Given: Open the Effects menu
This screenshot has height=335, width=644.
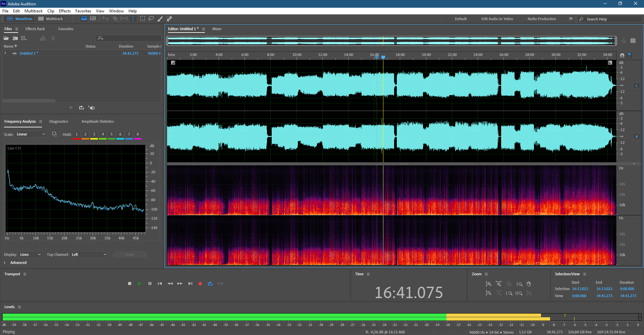Looking at the screenshot, I should (65, 11).
